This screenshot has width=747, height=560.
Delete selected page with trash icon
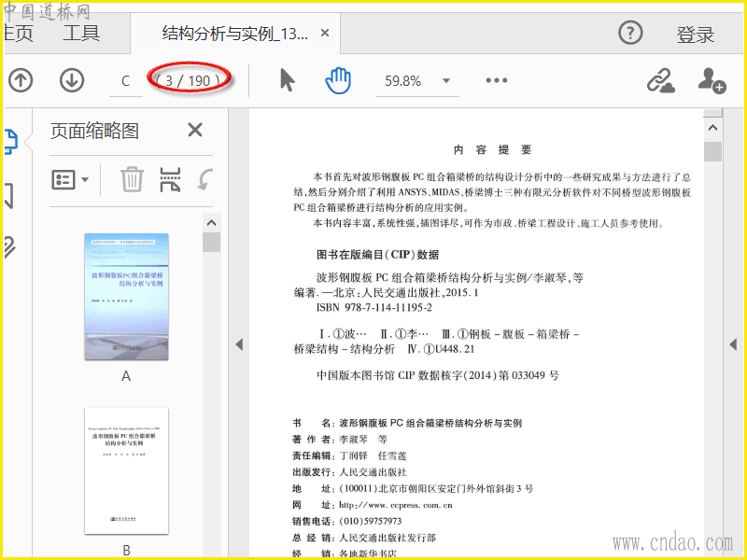pyautogui.click(x=132, y=179)
